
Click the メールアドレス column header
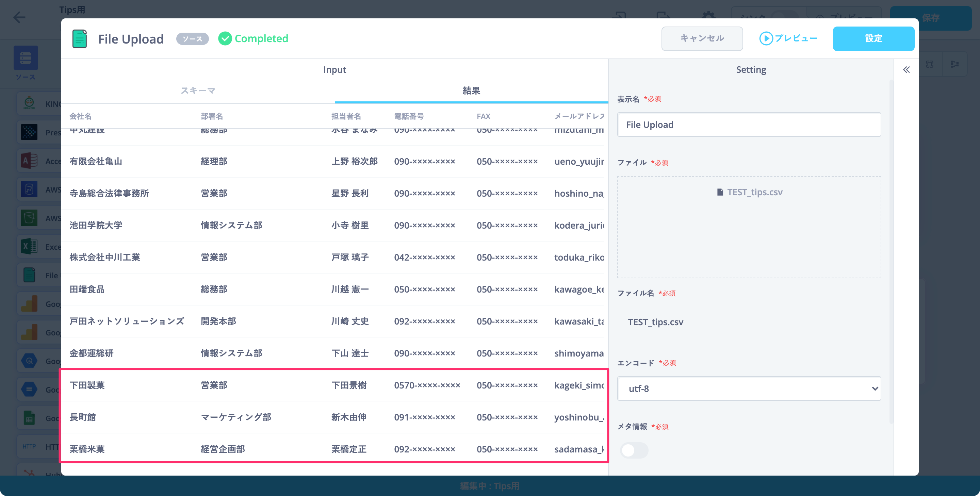coord(579,116)
